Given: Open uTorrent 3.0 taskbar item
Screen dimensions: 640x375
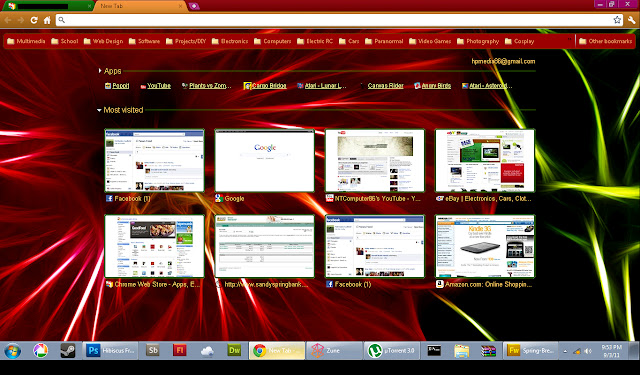Looking at the screenshot, I should tap(391, 351).
